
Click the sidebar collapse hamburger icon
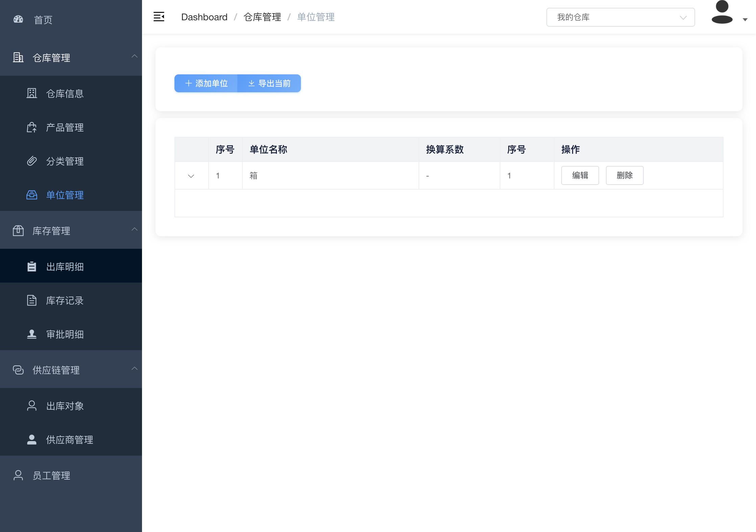coord(159,17)
